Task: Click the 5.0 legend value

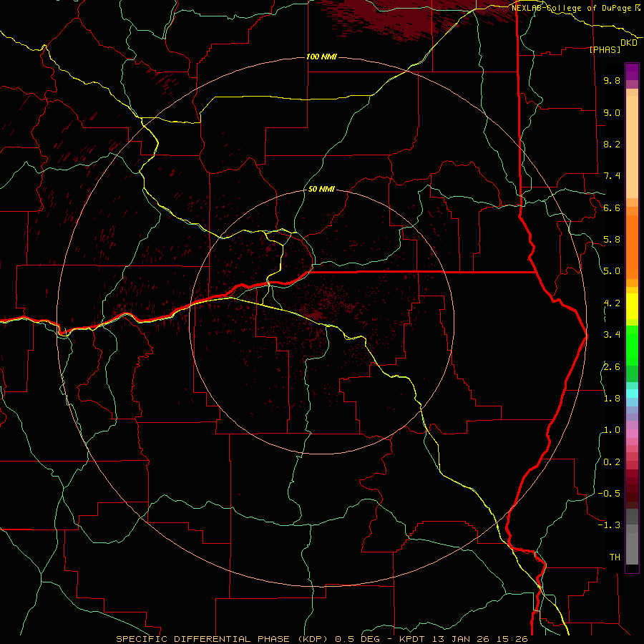Action: click(612, 271)
